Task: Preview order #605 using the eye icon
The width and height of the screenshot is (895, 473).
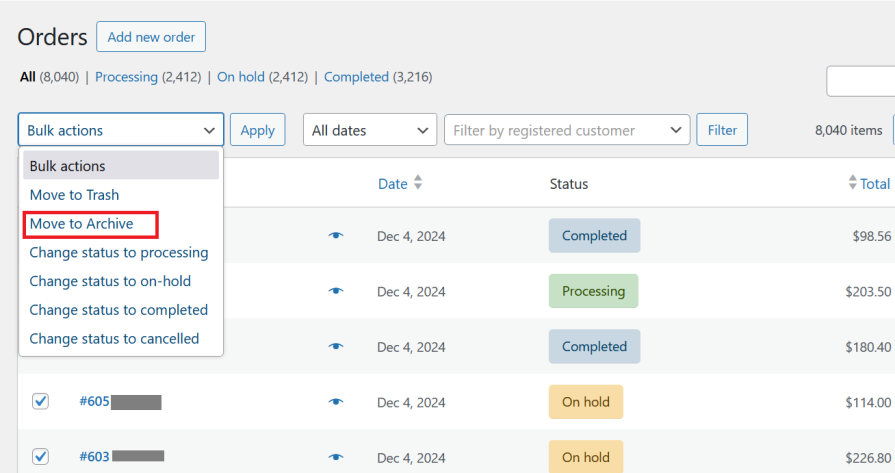Action: click(x=336, y=402)
